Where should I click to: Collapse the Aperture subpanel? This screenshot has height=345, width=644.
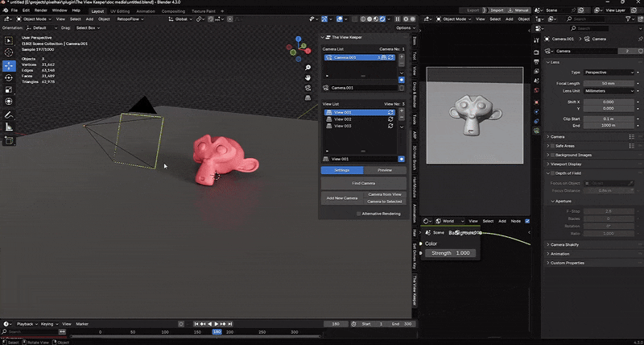(562, 202)
